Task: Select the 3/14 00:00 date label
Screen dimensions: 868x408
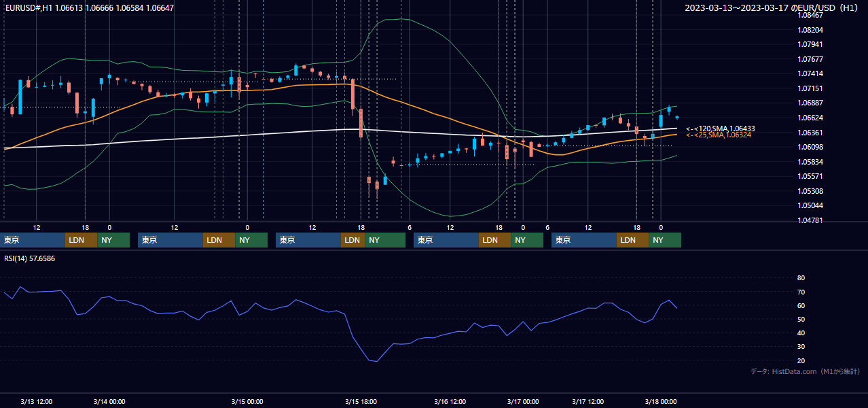Action: (x=109, y=401)
